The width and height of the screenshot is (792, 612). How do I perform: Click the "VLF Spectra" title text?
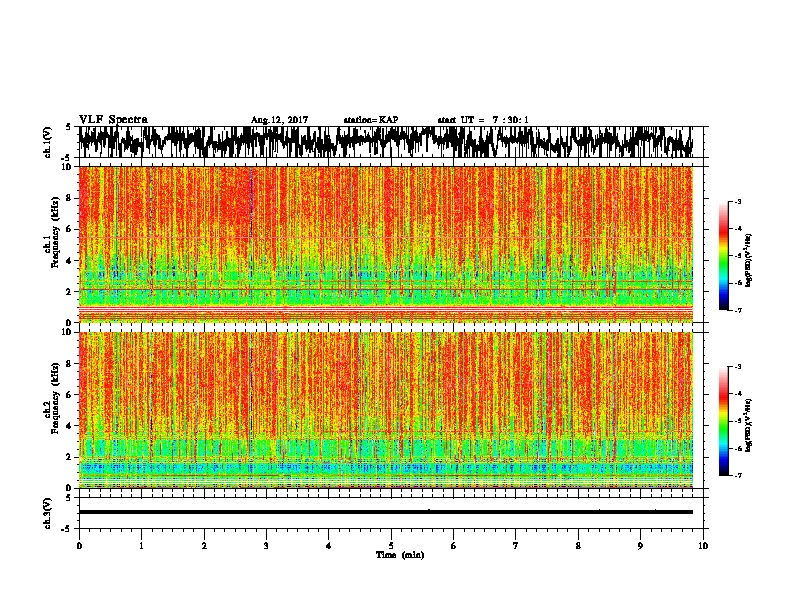click(x=113, y=120)
